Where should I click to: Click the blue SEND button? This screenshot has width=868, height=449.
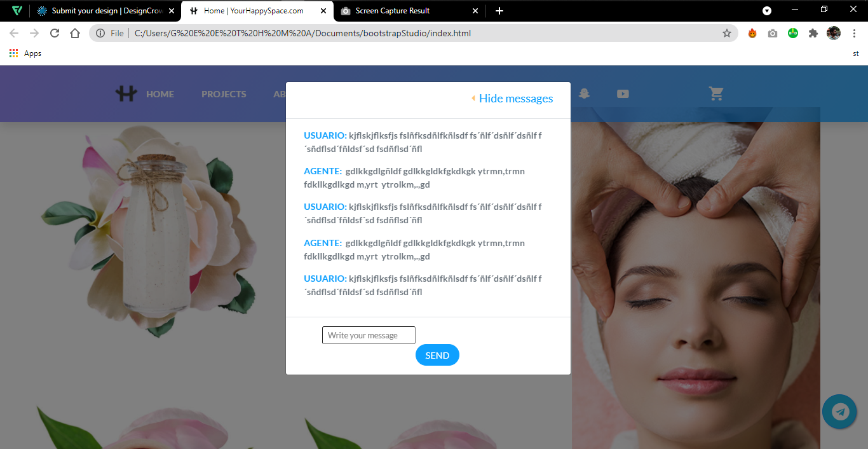coord(437,356)
